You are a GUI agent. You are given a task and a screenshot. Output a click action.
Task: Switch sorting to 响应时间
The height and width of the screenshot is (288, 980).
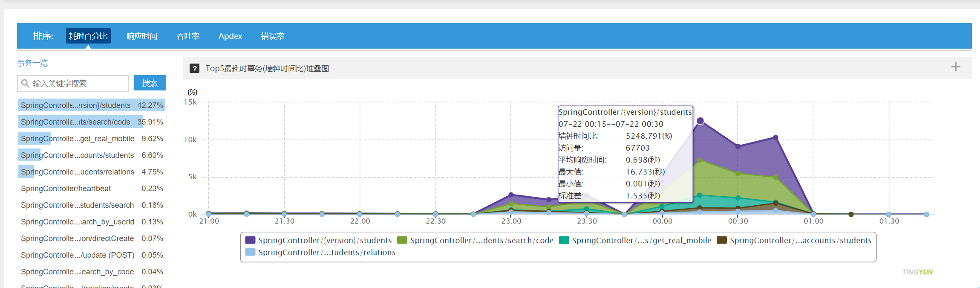[142, 36]
